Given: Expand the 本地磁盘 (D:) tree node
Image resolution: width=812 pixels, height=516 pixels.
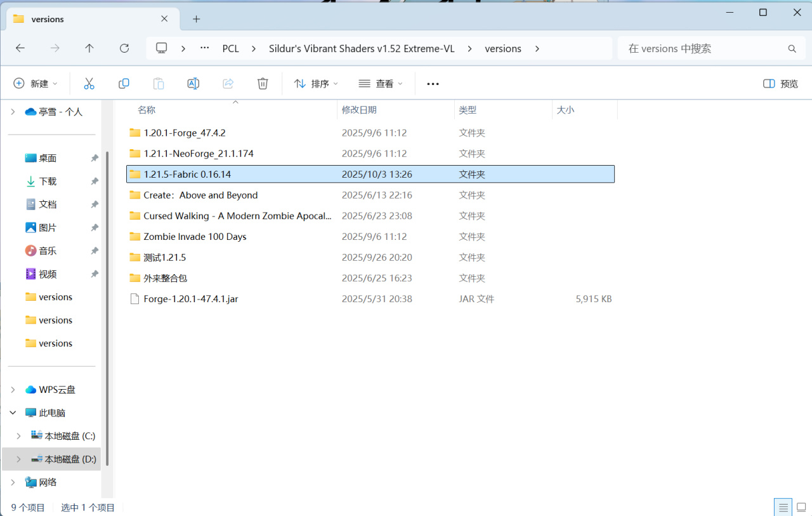Looking at the screenshot, I should point(18,459).
